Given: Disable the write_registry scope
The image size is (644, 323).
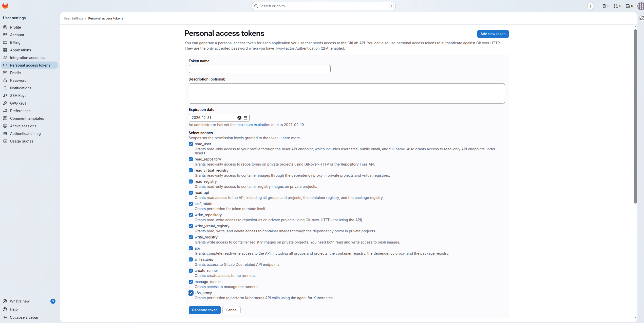Looking at the screenshot, I should click(x=191, y=237).
